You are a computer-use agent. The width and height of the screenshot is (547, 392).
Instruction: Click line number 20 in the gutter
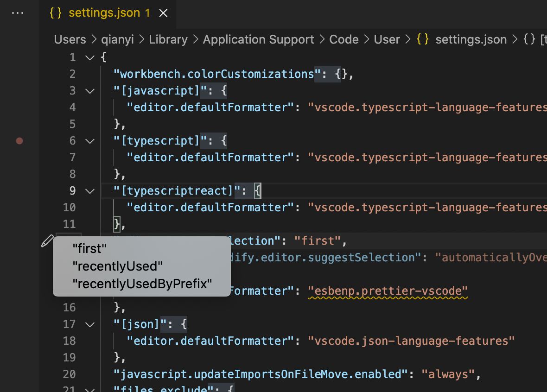[x=69, y=374]
